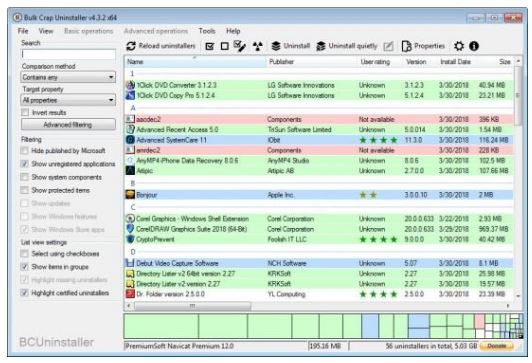This screenshot has height=363, width=532.
Task: Click the Uninstall quietly stack icon
Action: [321, 46]
